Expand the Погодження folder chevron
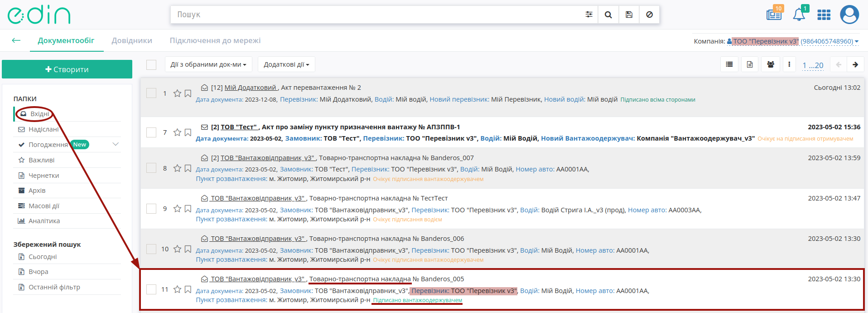Viewport: 868px width, 313px height. click(x=116, y=144)
